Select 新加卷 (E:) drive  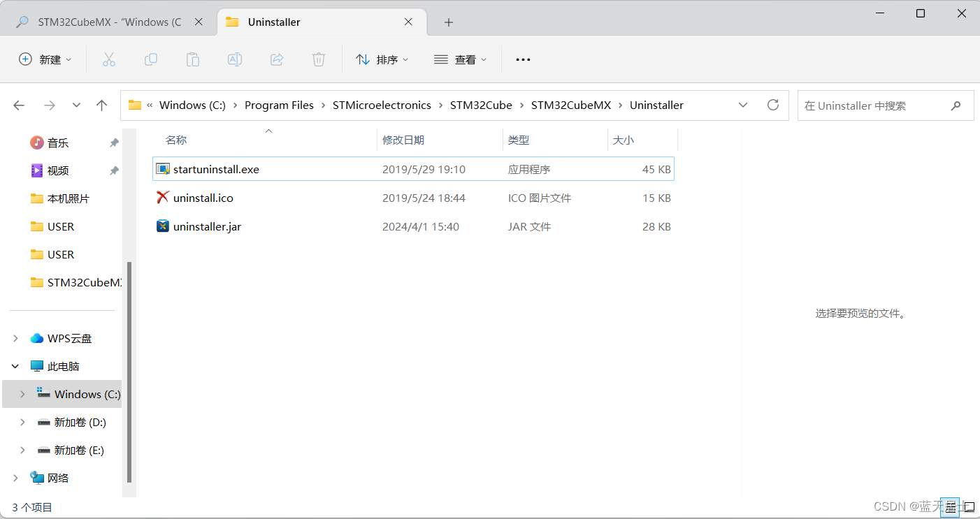click(72, 450)
